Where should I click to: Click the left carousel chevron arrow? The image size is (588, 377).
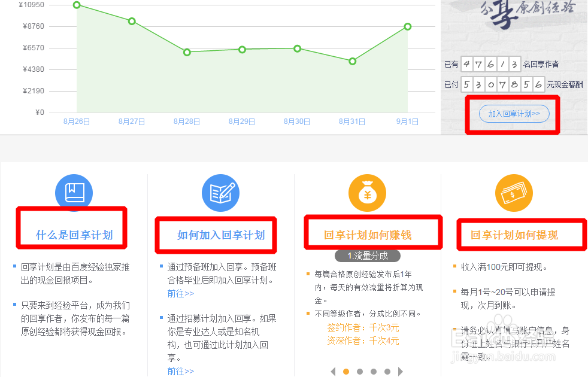point(334,372)
